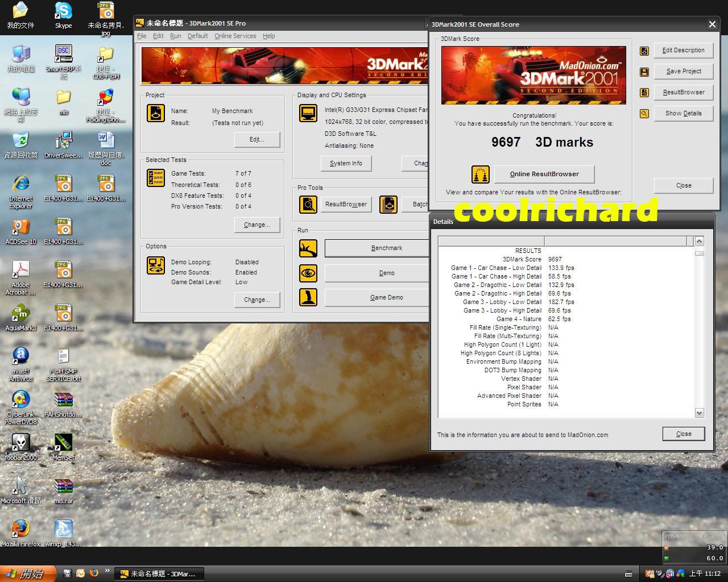This screenshot has width=728, height=582.
Task: Click Change... button under Options
Action: [257, 300]
